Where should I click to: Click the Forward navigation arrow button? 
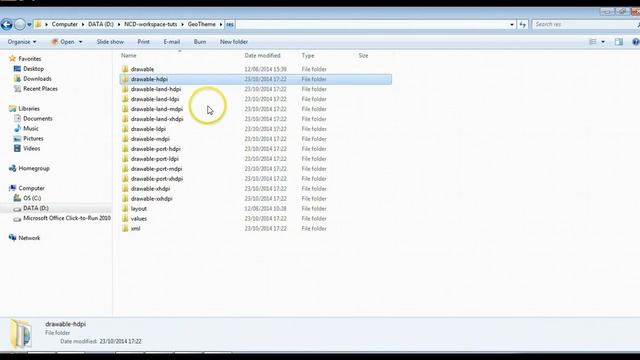coord(20,24)
